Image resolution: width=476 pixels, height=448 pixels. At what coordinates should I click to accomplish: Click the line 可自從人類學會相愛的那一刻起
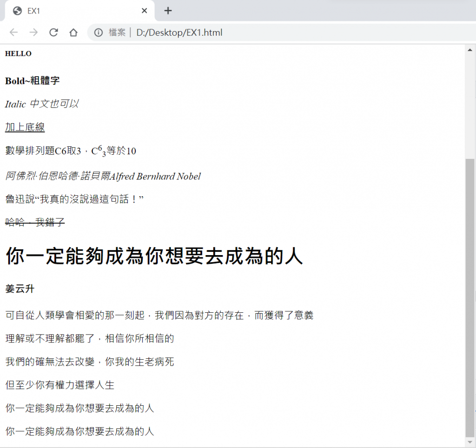pyautogui.click(x=159, y=316)
